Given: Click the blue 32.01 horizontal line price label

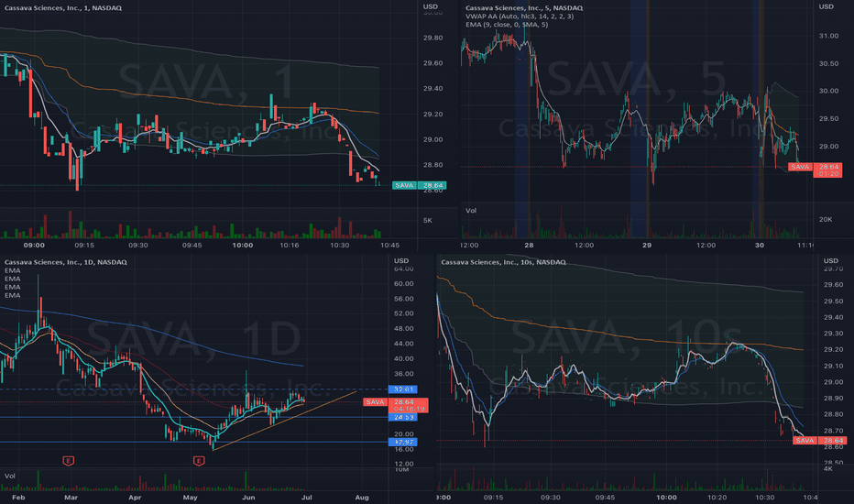Looking at the screenshot, I should coord(403,389).
